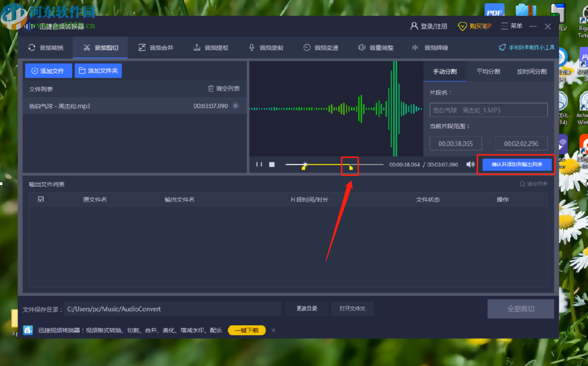Click the 输出文件名 column header

[179, 200]
